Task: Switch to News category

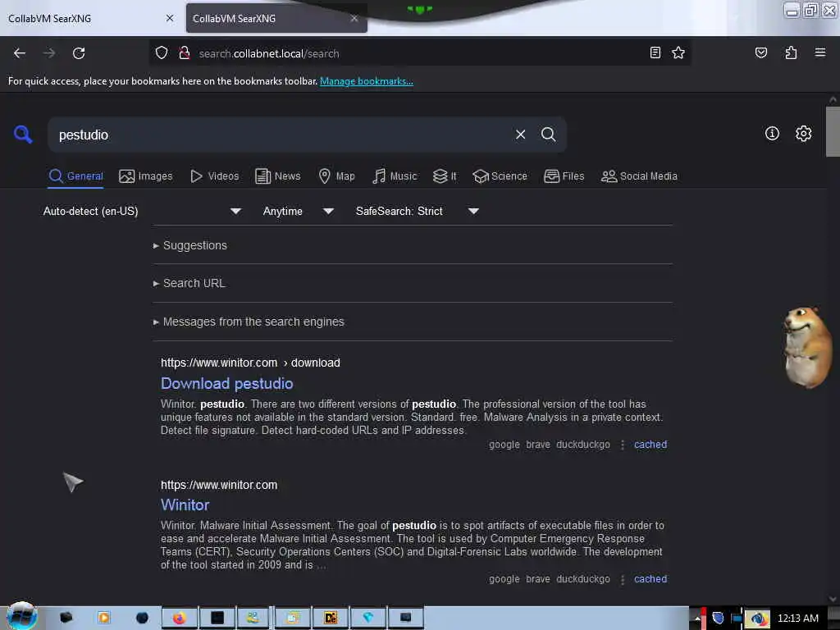Action: point(277,176)
